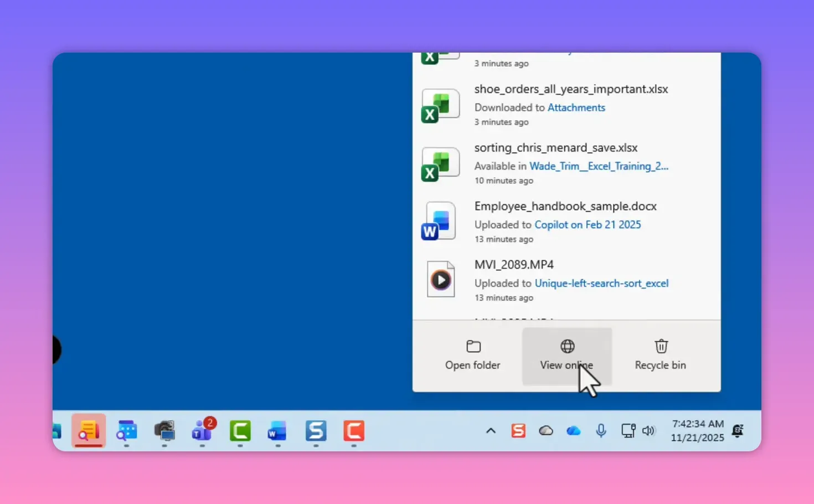Open Microsoft Word from the taskbar
814x504 pixels.
[x=277, y=432]
